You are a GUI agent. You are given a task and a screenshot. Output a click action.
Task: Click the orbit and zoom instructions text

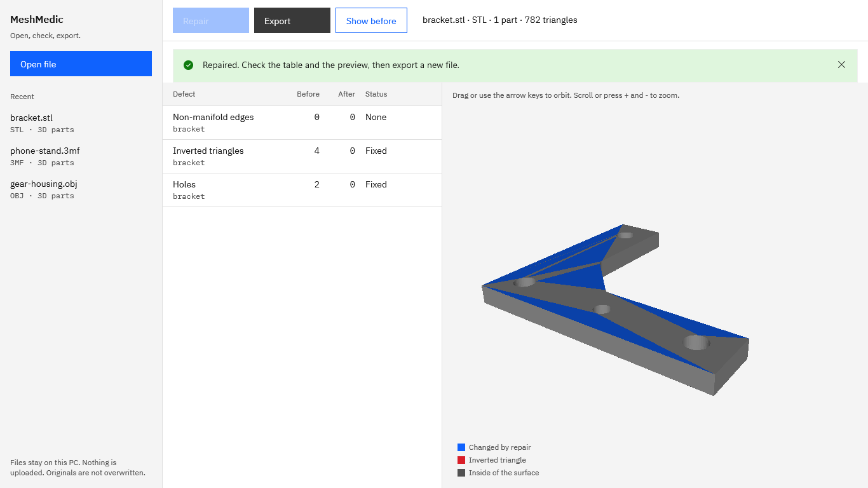coord(566,95)
